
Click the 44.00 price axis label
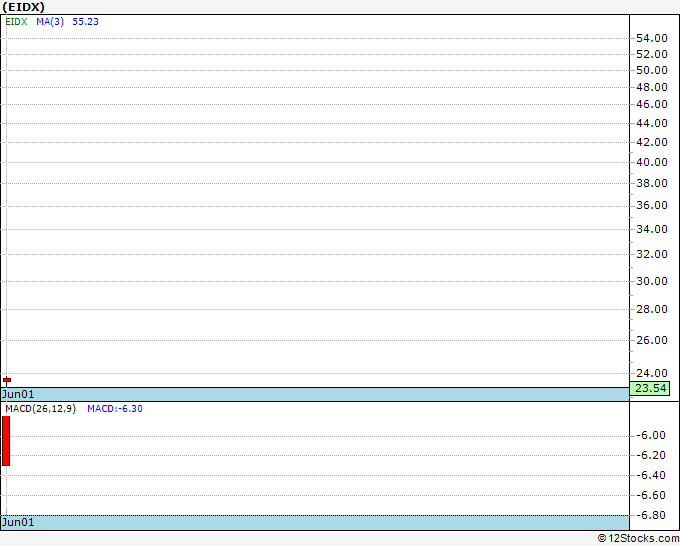652,123
